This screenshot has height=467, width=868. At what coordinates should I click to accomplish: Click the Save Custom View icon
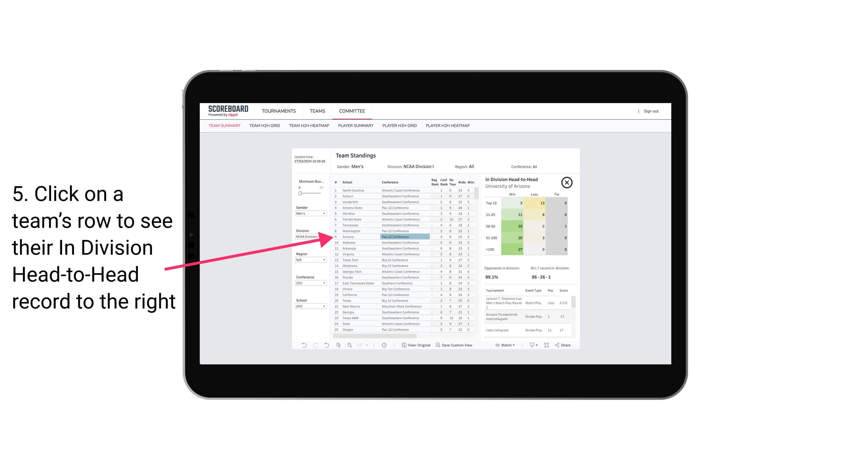tap(437, 345)
